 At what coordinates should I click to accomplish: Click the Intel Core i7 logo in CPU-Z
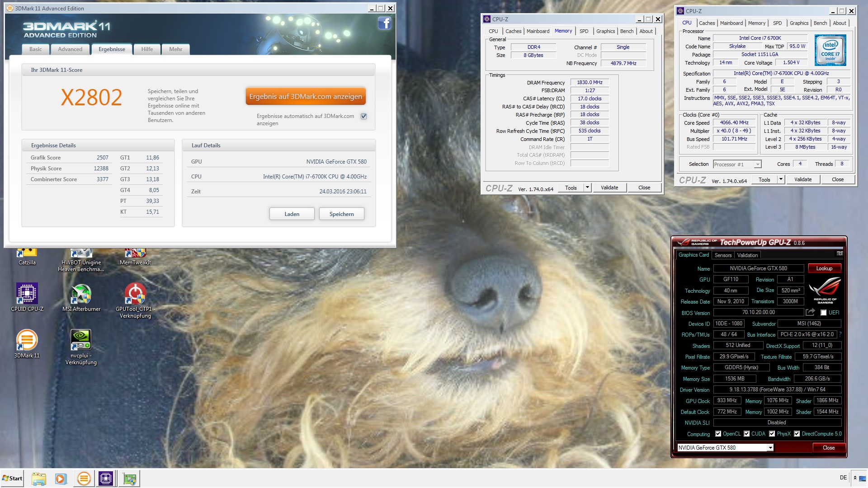[x=830, y=50]
